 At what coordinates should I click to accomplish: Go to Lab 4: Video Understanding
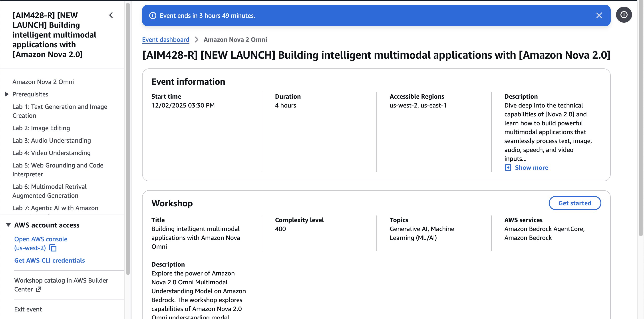51,153
